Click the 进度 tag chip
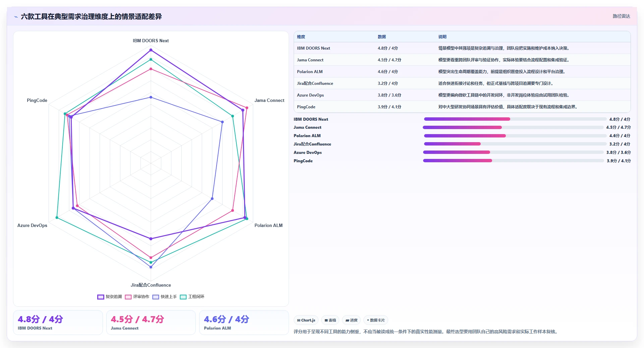Image resolution: width=644 pixels, height=348 pixels. coord(351,320)
